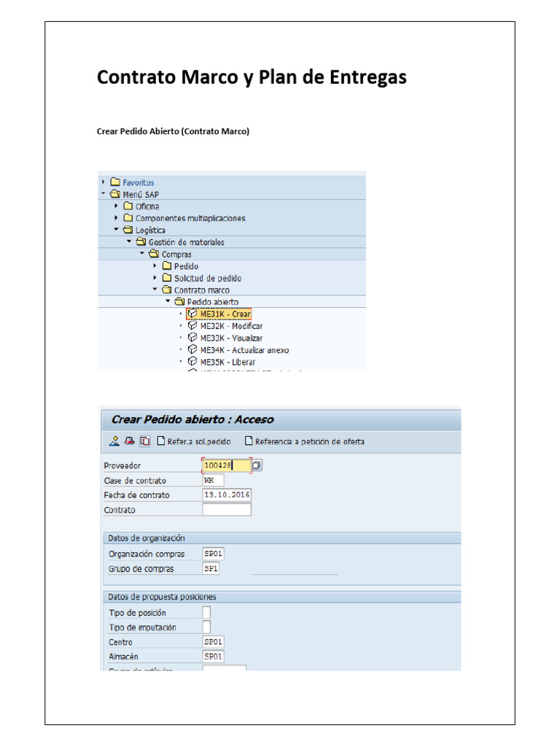Open Proveedor search help icon
Viewport: 560px width, 747px height.
pos(256,465)
